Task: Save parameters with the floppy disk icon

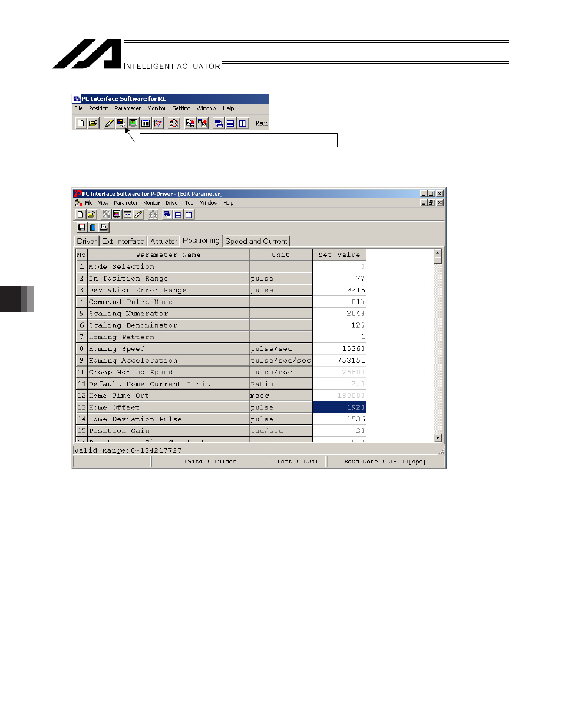Action: (x=82, y=228)
